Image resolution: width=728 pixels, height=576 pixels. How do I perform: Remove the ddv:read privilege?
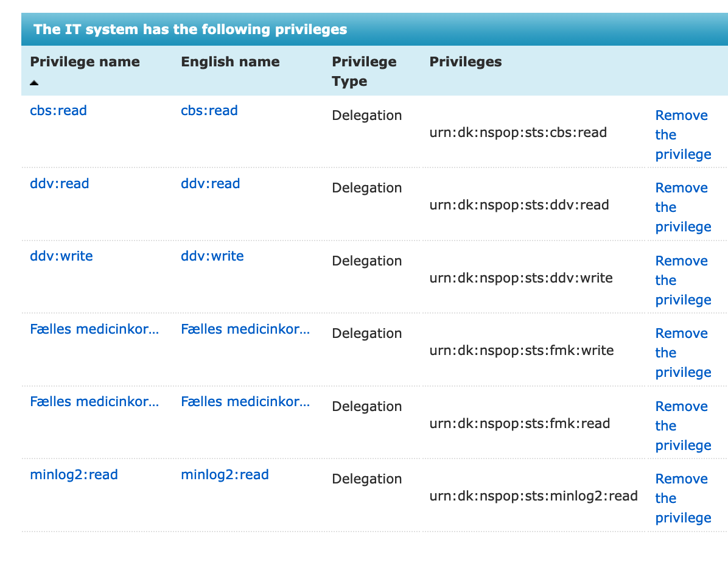pos(682,207)
